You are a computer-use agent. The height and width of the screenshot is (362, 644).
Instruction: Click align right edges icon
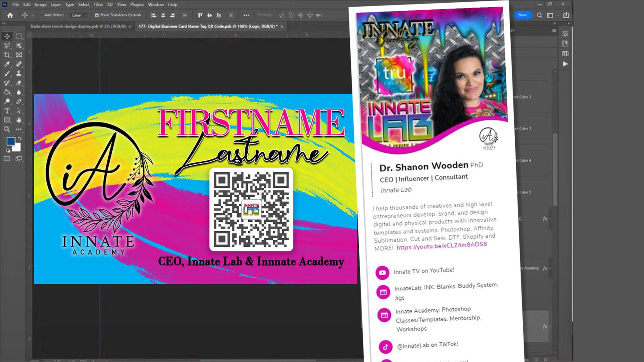(x=172, y=15)
